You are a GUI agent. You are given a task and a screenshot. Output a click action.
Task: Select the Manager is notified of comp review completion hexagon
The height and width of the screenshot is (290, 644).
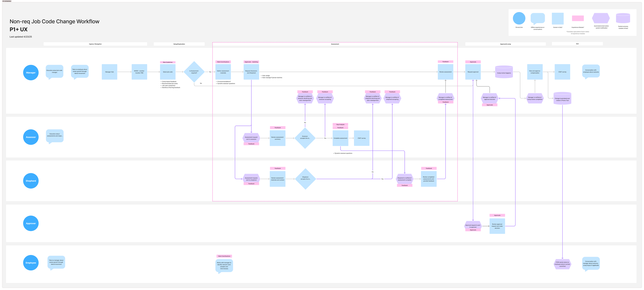click(x=535, y=98)
